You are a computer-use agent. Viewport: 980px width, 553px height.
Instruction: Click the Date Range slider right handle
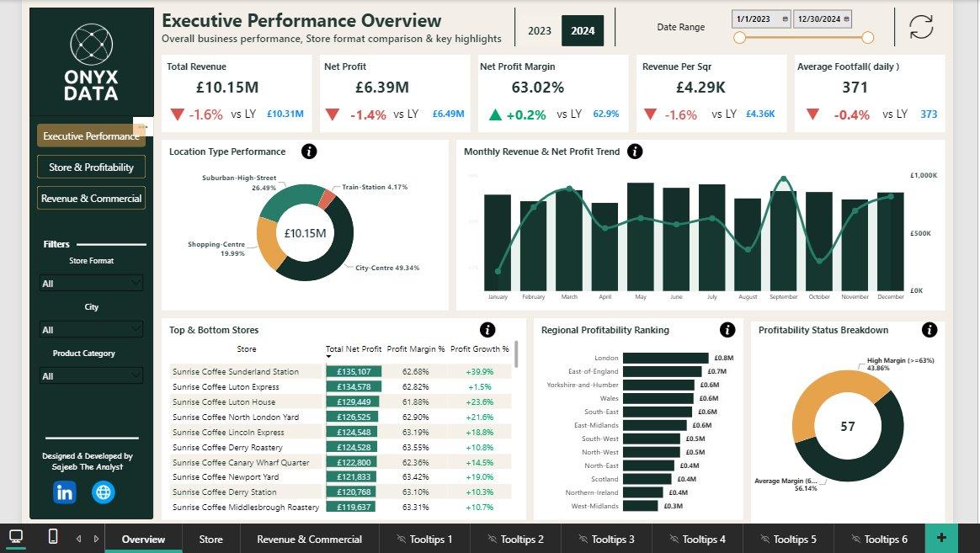click(867, 38)
